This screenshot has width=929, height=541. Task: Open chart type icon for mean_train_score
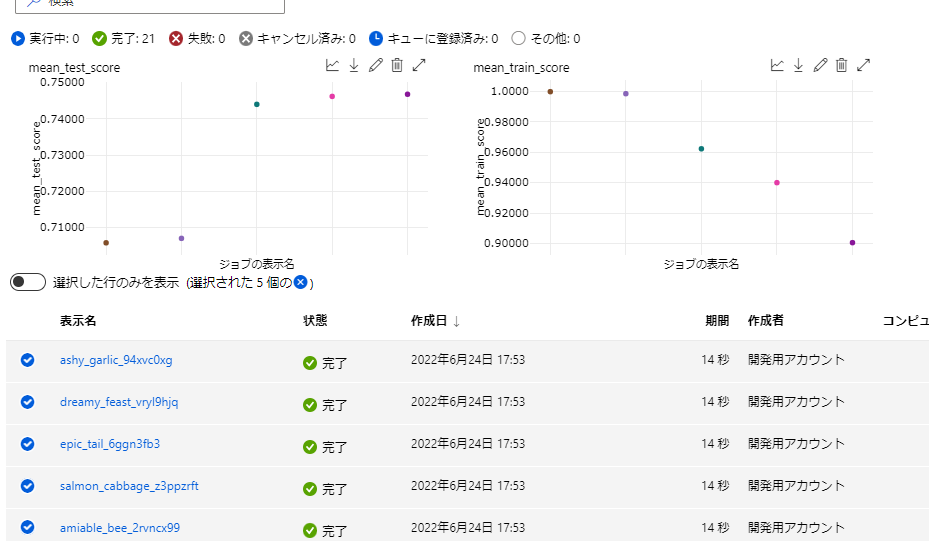777,65
